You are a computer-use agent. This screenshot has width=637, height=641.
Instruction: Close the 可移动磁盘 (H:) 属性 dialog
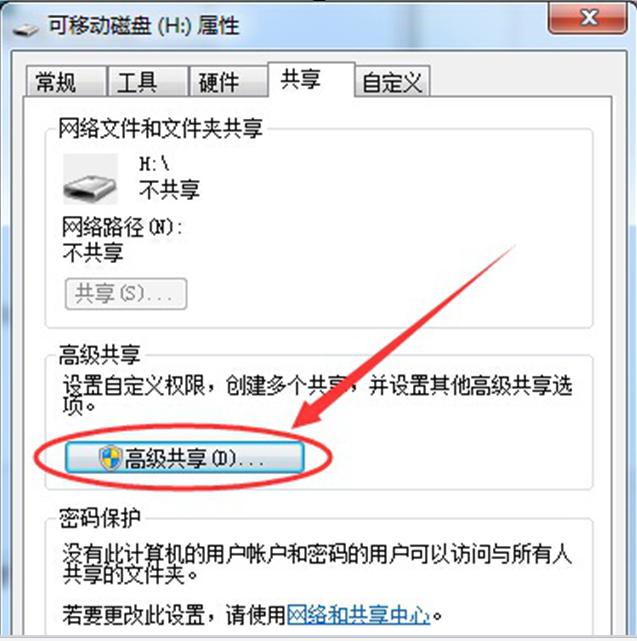coord(588,18)
